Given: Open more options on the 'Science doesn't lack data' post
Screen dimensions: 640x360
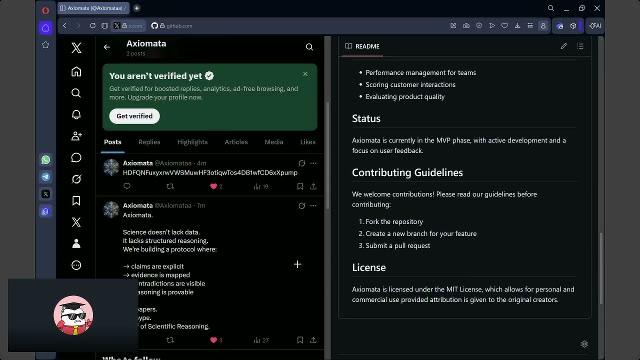Looking at the screenshot, I should click(313, 206).
